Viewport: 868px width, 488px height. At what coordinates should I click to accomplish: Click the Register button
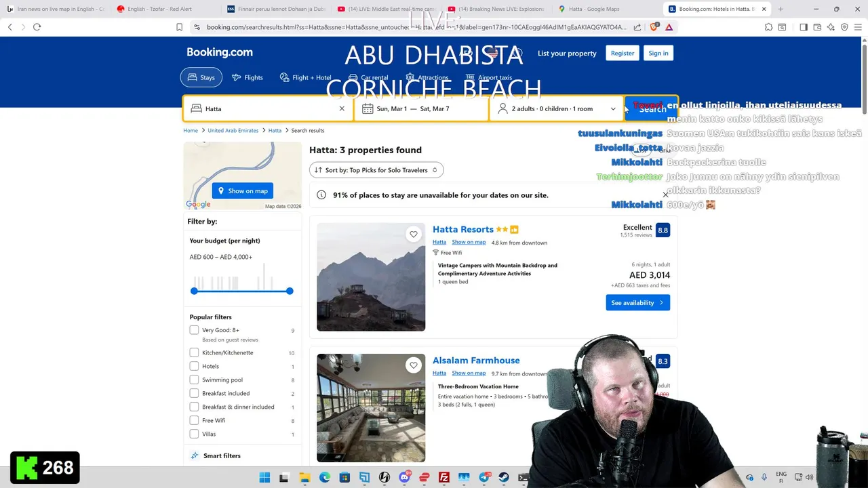pyautogui.click(x=623, y=53)
